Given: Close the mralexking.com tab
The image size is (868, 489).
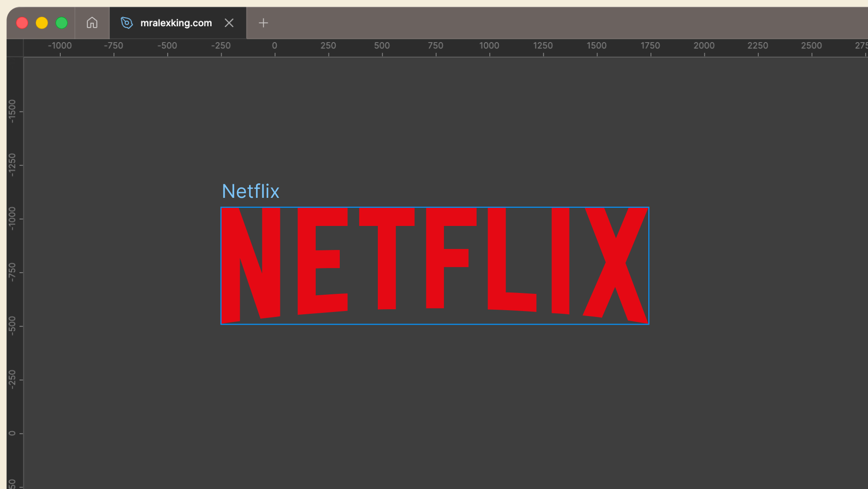Looking at the screenshot, I should point(229,23).
